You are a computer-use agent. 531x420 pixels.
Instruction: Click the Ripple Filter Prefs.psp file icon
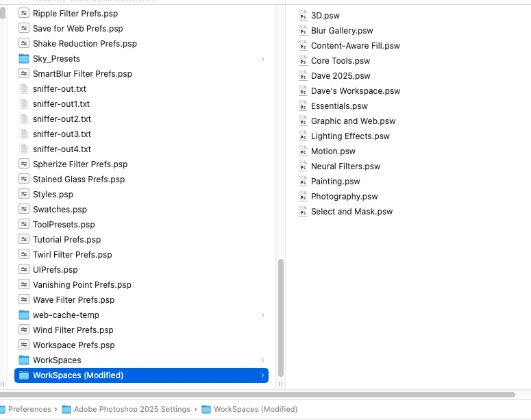(24, 14)
